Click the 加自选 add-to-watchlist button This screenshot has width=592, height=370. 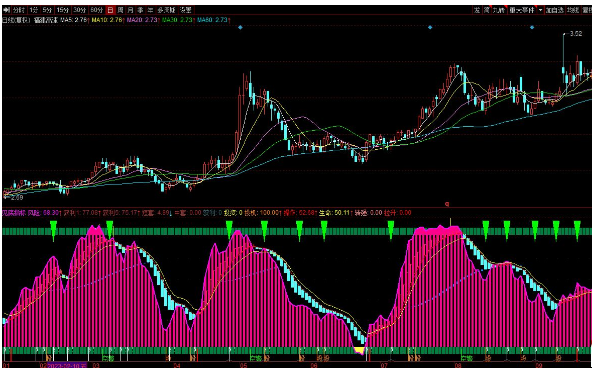point(555,10)
